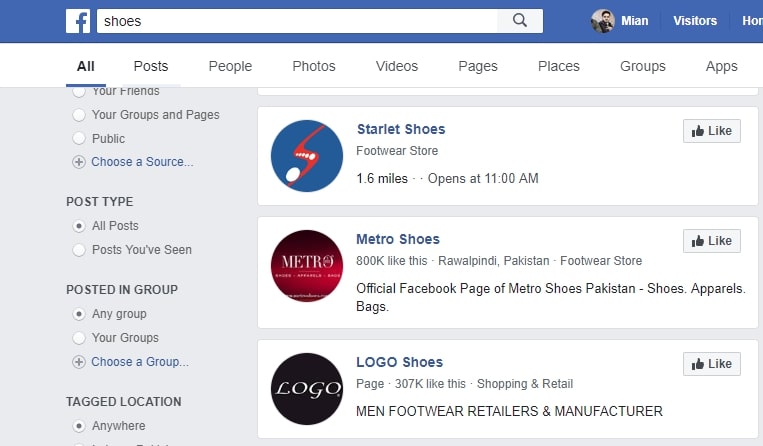Like the Metro Shoes page
763x446 pixels.
[711, 241]
